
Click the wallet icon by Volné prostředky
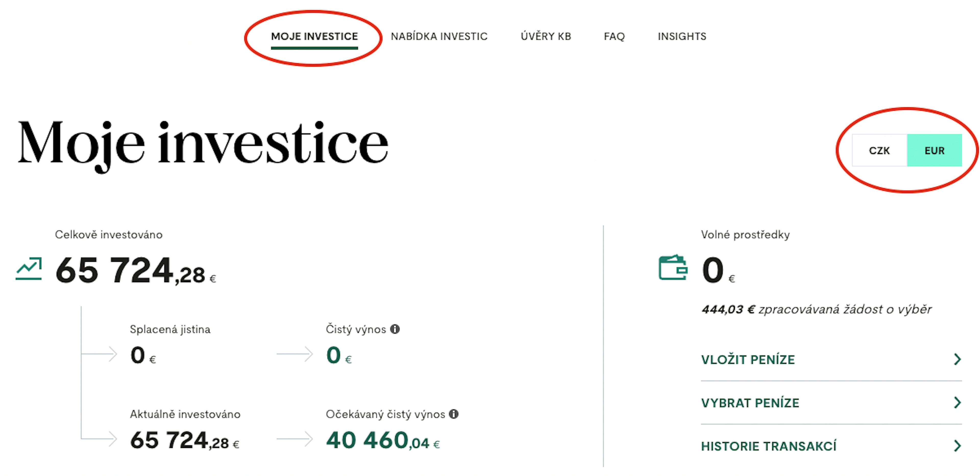[x=673, y=268]
